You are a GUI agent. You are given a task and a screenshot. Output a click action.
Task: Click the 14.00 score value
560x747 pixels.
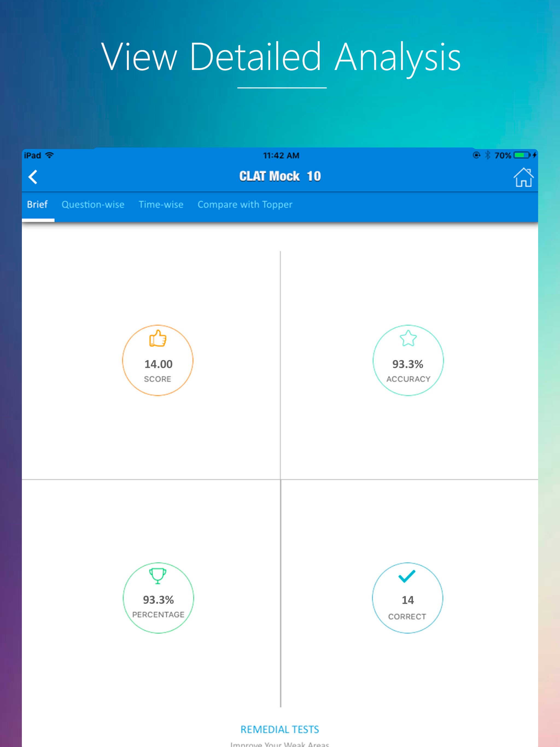coord(158,364)
